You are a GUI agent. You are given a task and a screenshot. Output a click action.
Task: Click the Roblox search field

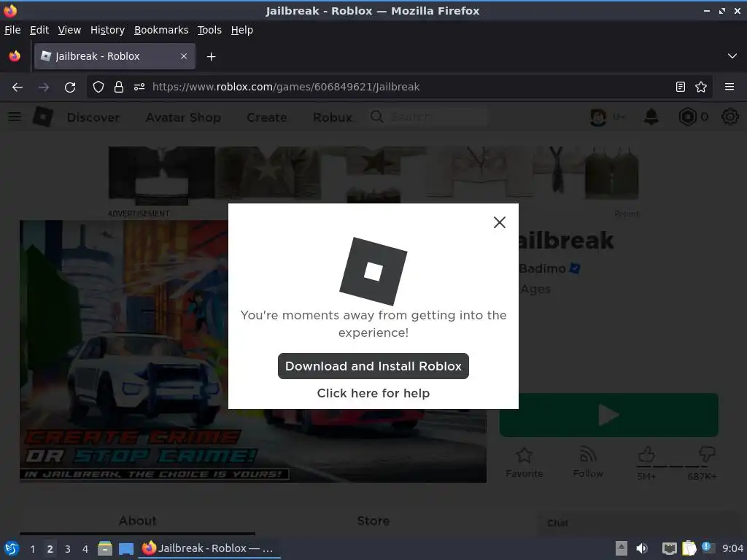(x=429, y=117)
